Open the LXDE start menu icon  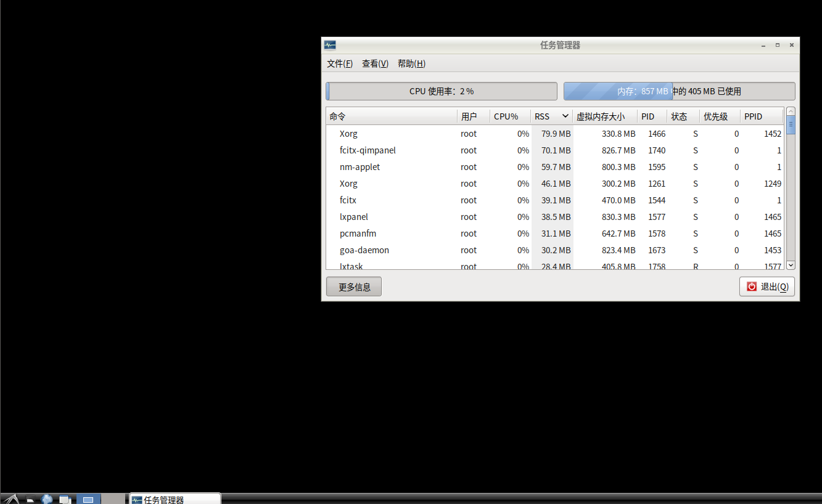coord(10,499)
